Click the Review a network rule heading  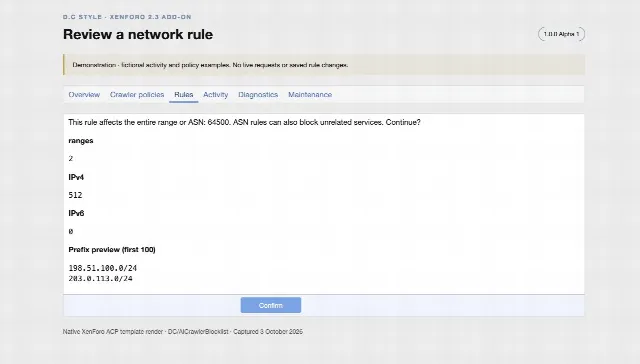coord(138,34)
